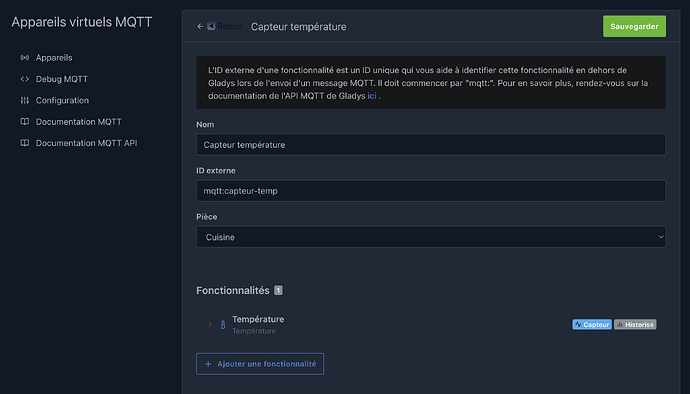Save the device with the Sauvegarder button
This screenshot has height=394, width=690.
pyautogui.click(x=634, y=26)
